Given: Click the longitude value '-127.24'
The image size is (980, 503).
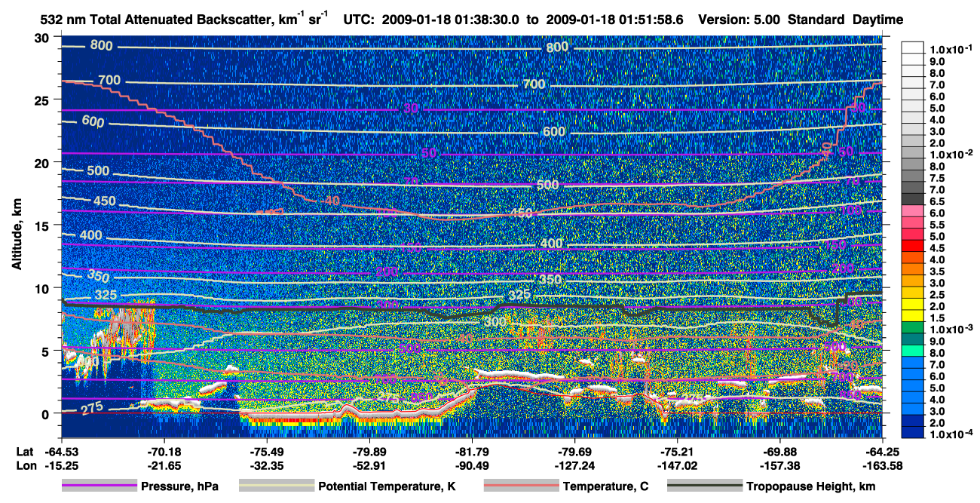Looking at the screenshot, I should [574, 466].
